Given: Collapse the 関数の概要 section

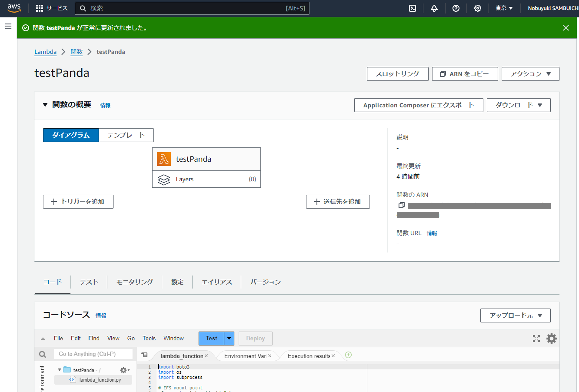Looking at the screenshot, I should point(45,105).
